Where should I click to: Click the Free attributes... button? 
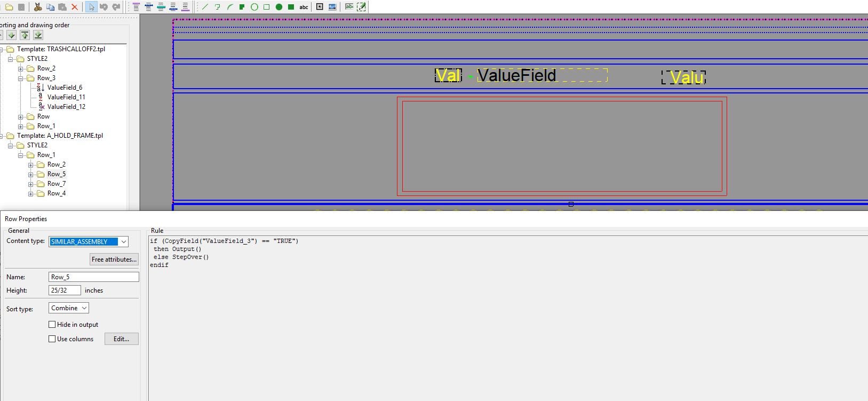click(x=114, y=260)
